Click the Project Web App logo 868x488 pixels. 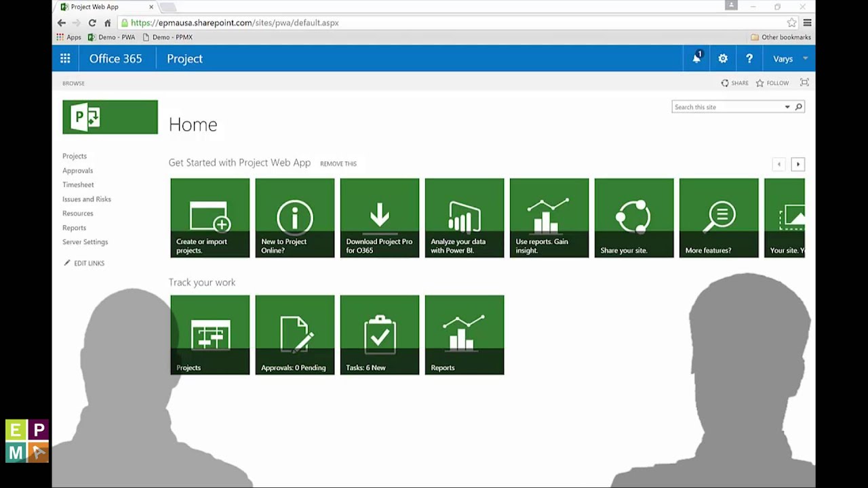point(110,117)
